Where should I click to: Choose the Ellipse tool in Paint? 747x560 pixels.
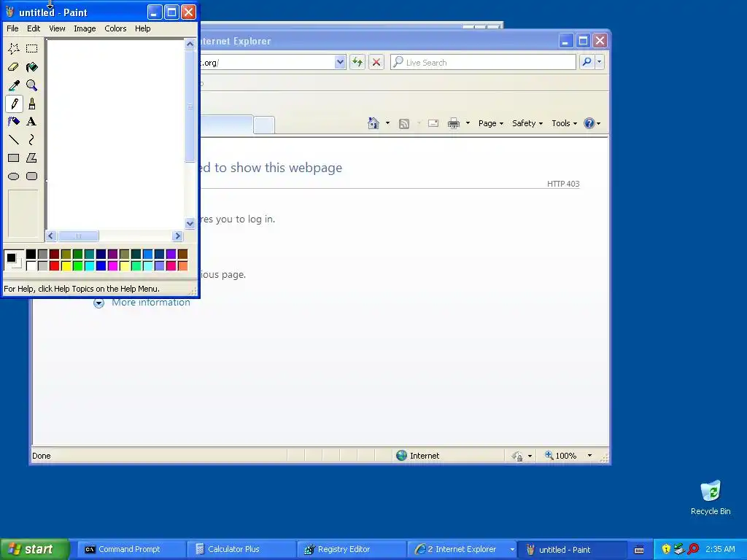[14, 176]
